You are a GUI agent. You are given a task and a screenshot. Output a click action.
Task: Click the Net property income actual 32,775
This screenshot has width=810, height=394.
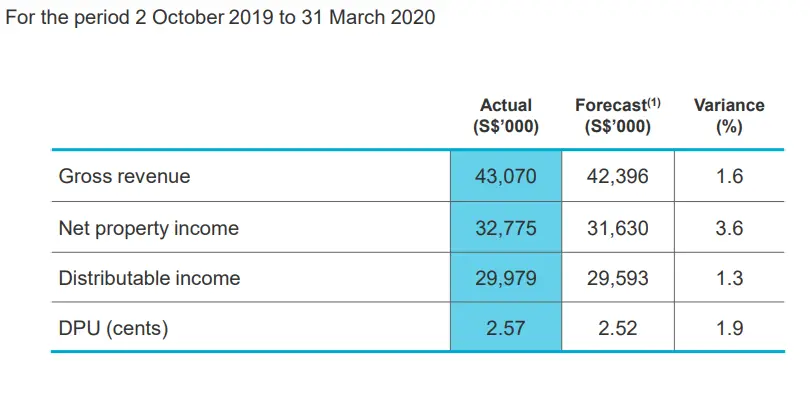pos(506,228)
